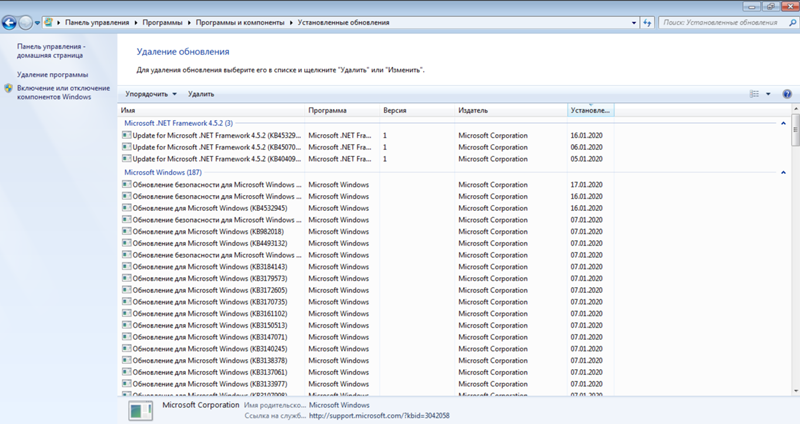This screenshot has height=424, width=800.
Task: Collapse the Microsoft .NET Framework 4.5.2 group arrow
Action: coord(783,123)
